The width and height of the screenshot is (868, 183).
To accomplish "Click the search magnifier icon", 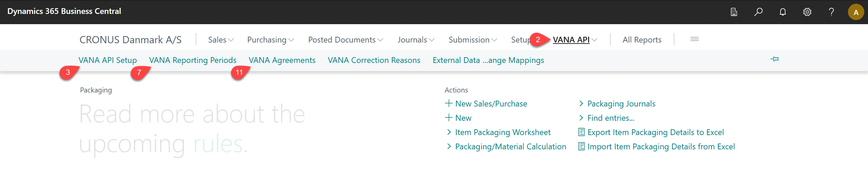I will [x=758, y=12].
